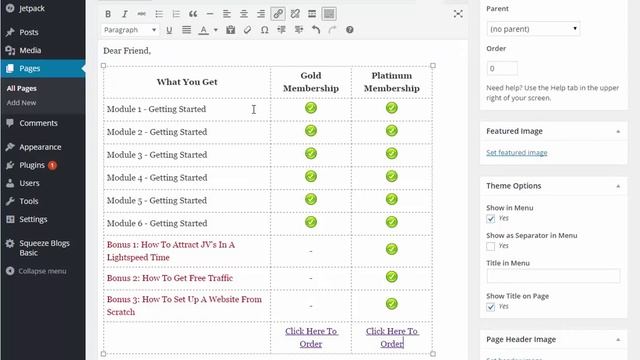Screen dimensions: 640x360
Task: Click 'Bonus 2: How To Get Free Traffic'
Action: [170, 278]
